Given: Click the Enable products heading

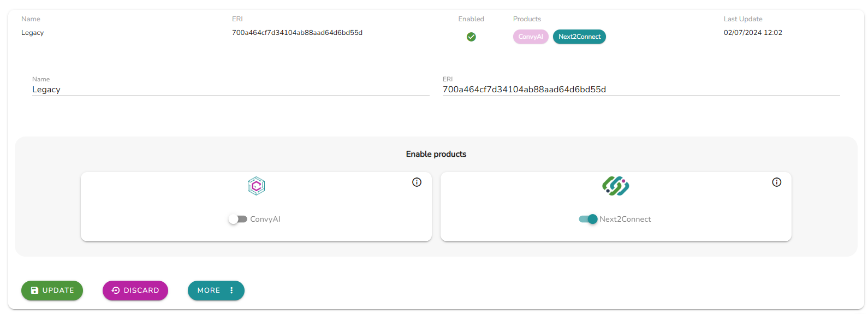Looking at the screenshot, I should [436, 154].
